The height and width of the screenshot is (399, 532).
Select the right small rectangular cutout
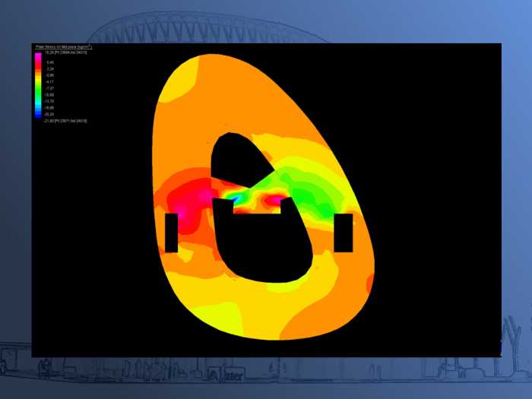tap(344, 233)
